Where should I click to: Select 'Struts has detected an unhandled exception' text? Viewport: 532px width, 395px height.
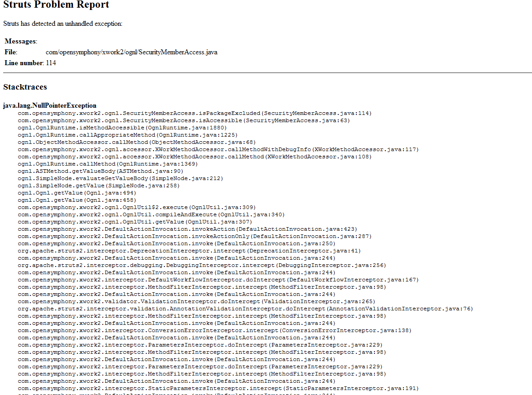63,24
